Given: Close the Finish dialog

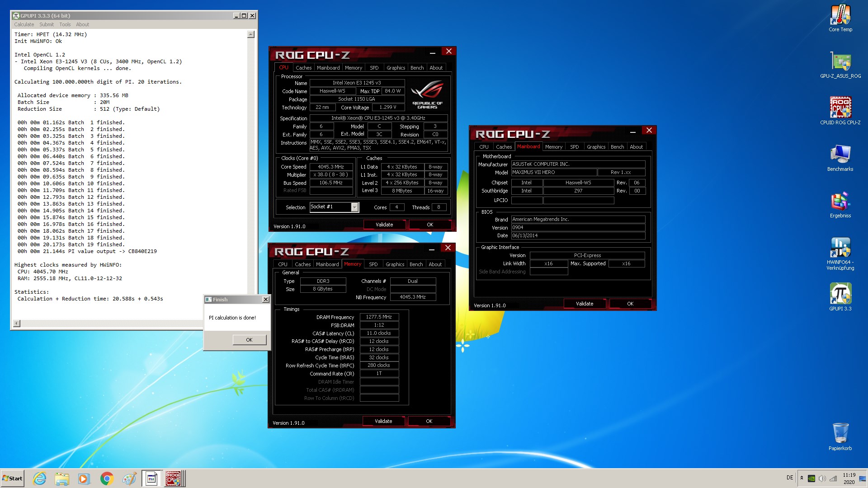Looking at the screenshot, I should pos(266,300).
